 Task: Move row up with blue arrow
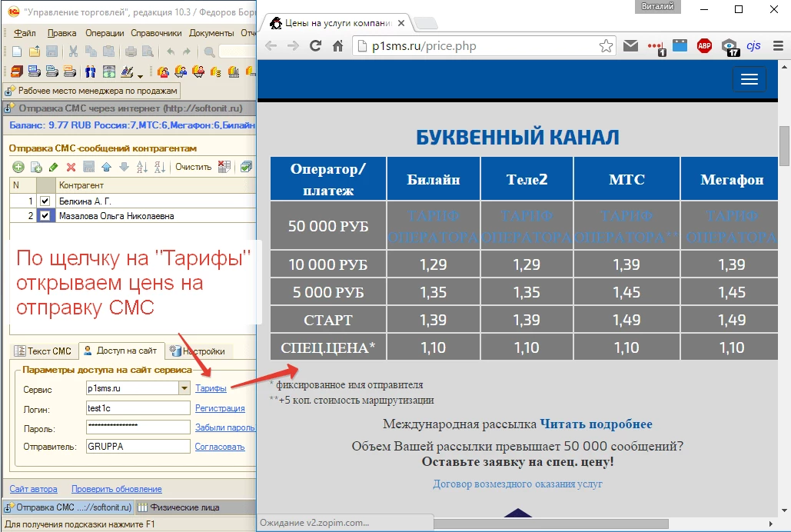pyautogui.click(x=106, y=167)
